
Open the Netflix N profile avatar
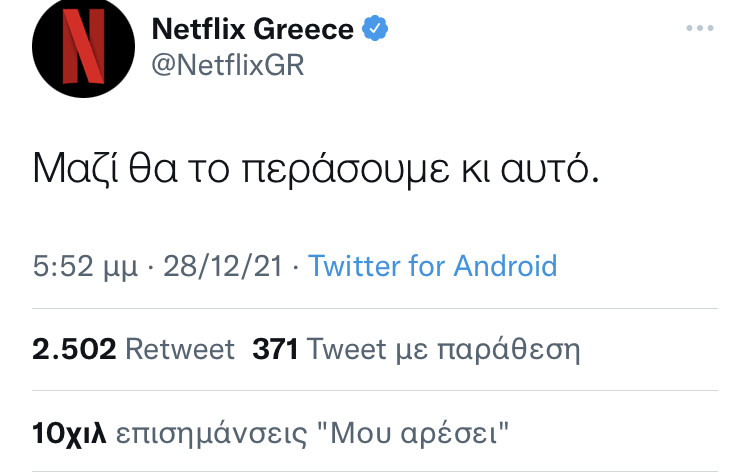coord(83,46)
